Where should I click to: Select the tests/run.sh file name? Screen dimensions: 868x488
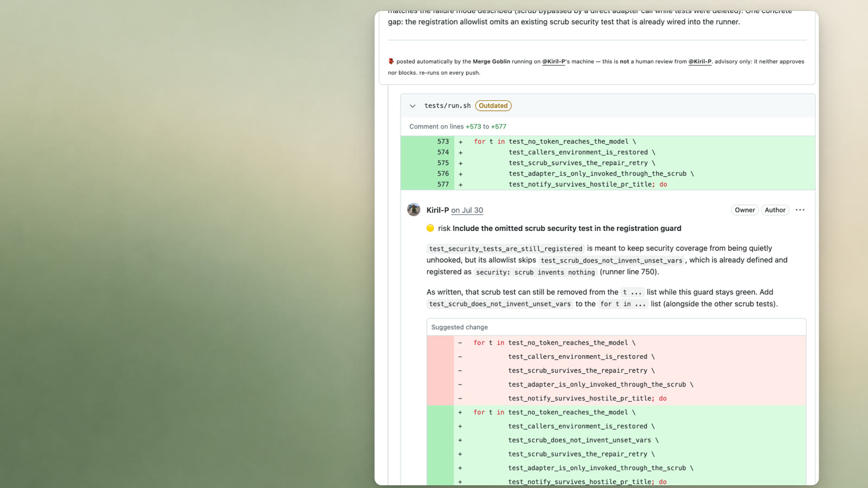point(448,106)
